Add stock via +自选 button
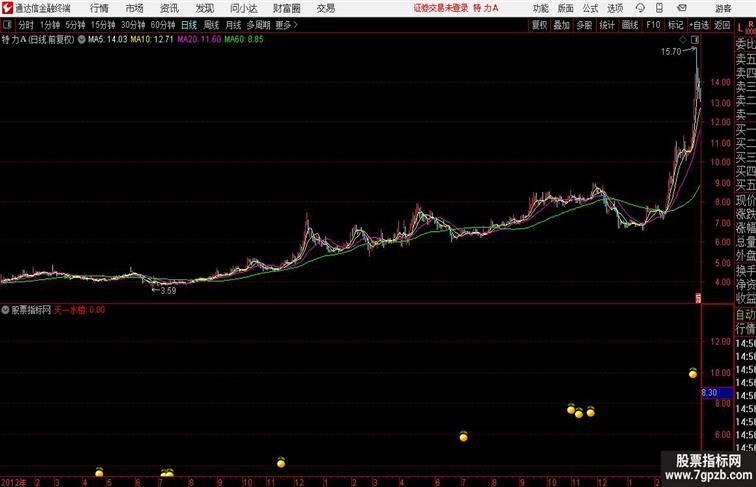The image size is (756, 487). 699,25
